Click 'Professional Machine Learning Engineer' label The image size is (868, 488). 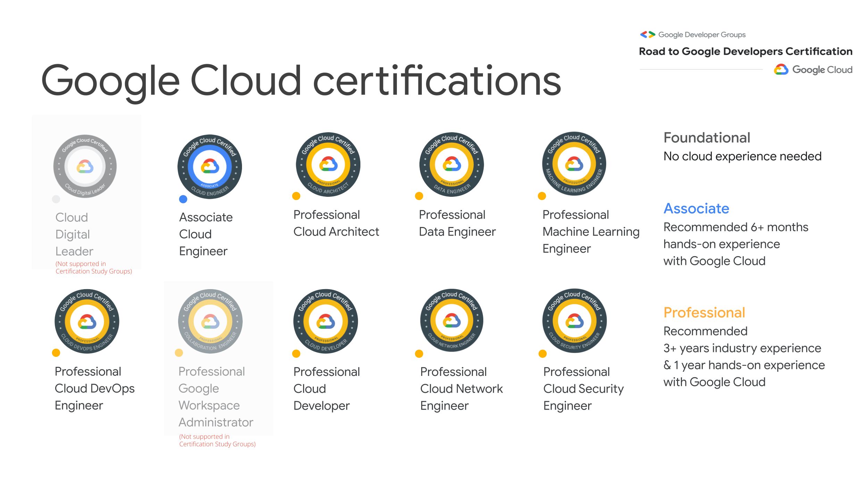click(x=591, y=232)
